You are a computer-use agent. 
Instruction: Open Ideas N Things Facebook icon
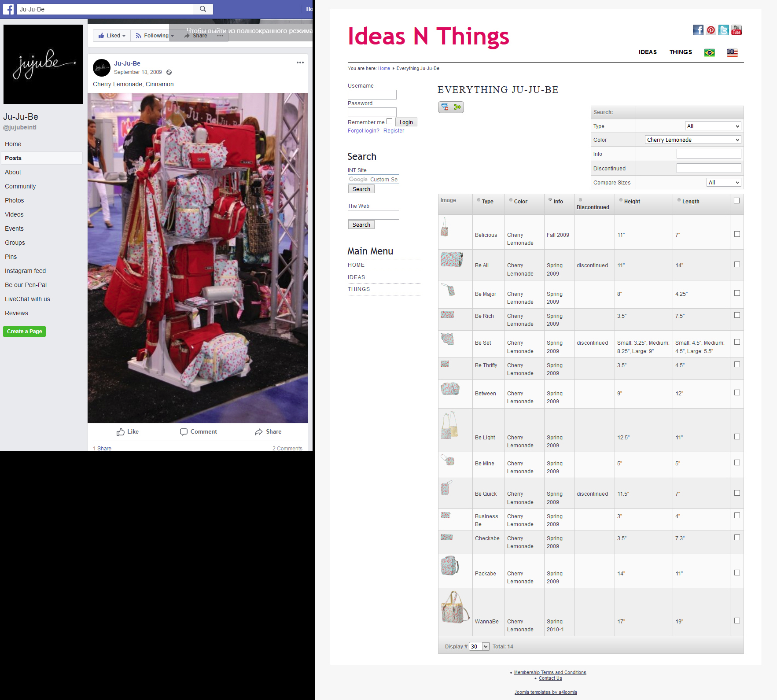698,30
